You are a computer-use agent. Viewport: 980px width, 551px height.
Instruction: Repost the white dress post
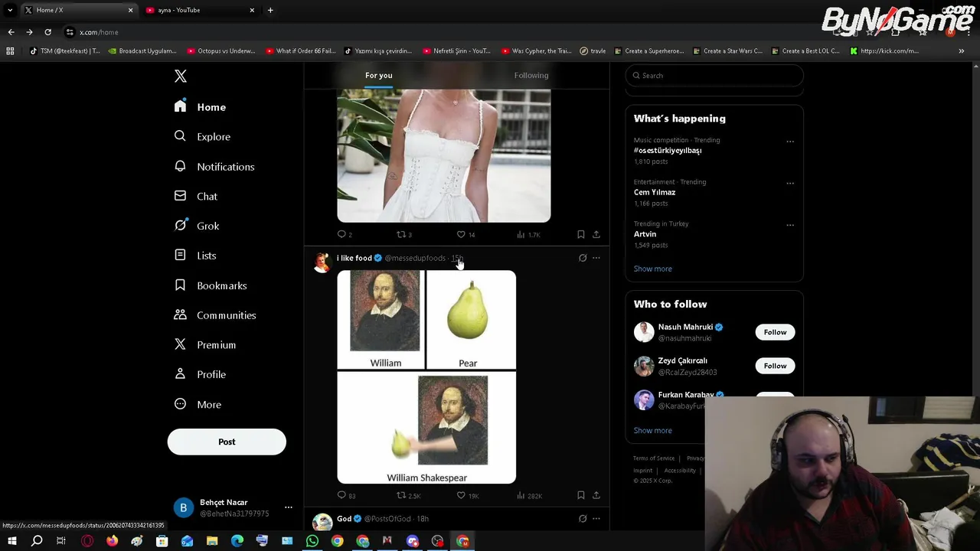coord(403,234)
